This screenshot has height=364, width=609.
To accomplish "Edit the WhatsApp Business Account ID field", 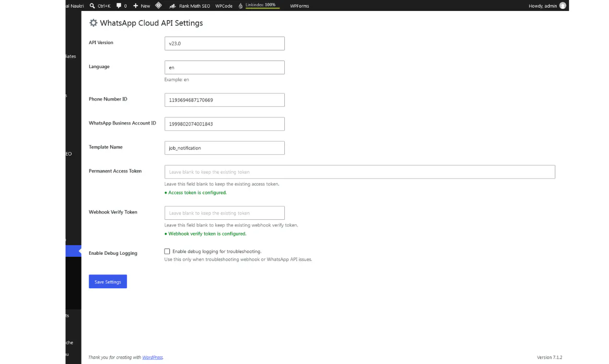I will 224,124.
